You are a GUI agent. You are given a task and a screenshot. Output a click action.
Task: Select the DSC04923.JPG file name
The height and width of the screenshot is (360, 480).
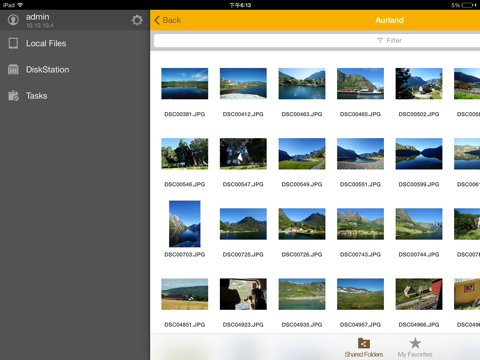[x=243, y=325]
